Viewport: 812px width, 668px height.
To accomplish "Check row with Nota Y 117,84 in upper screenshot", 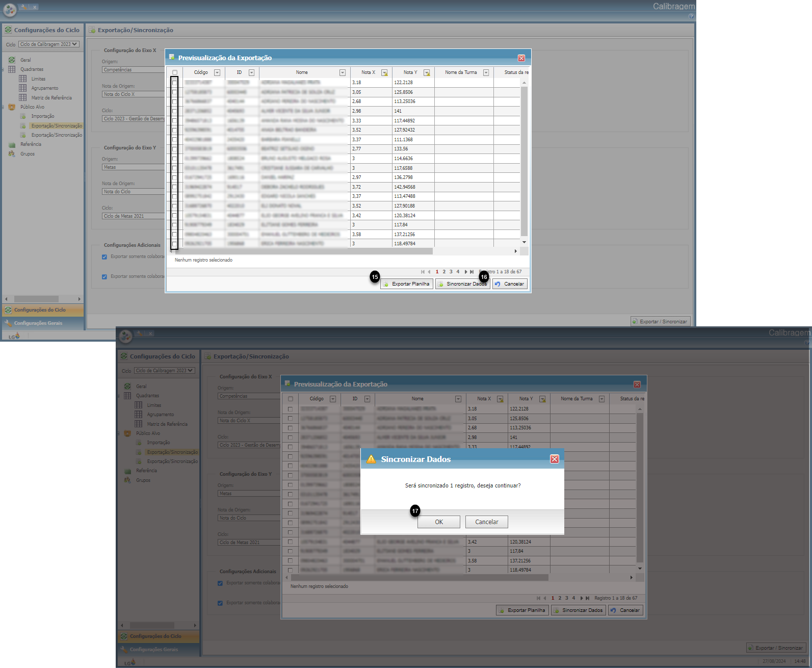I will coord(175,225).
